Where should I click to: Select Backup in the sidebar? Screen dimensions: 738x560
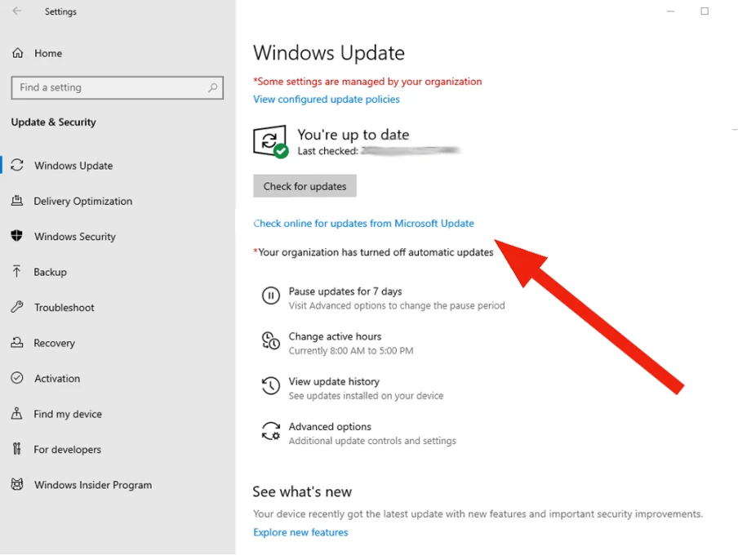(50, 272)
